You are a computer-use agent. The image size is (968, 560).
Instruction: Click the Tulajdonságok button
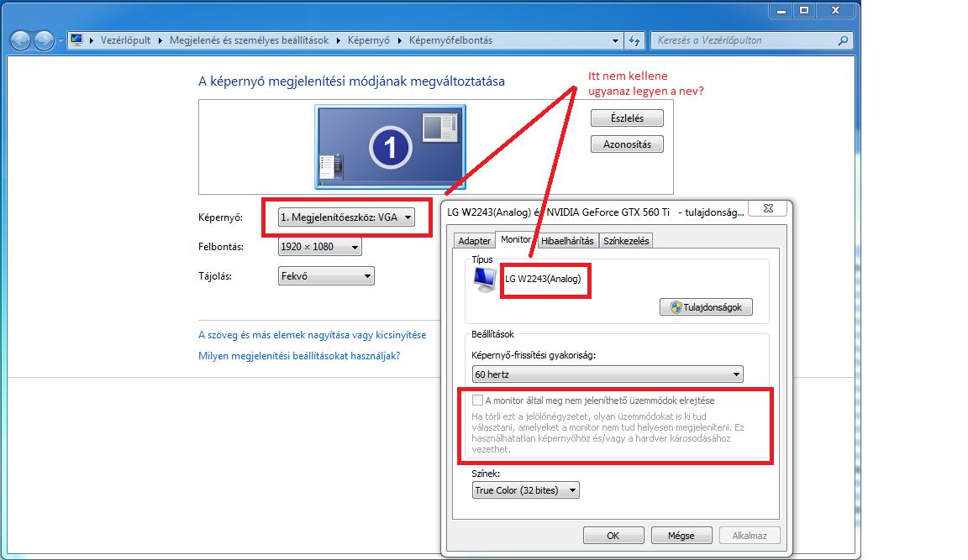pos(706,307)
